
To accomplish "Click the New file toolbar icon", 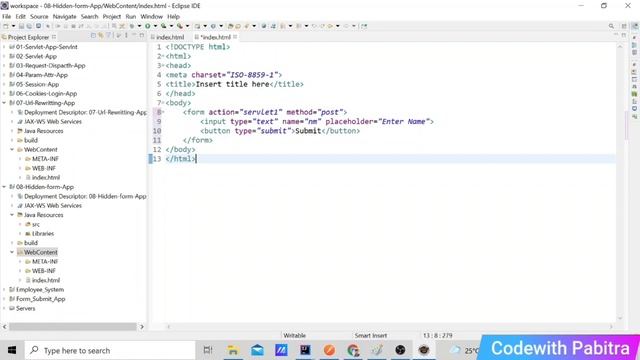I will pyautogui.click(x=6, y=26).
